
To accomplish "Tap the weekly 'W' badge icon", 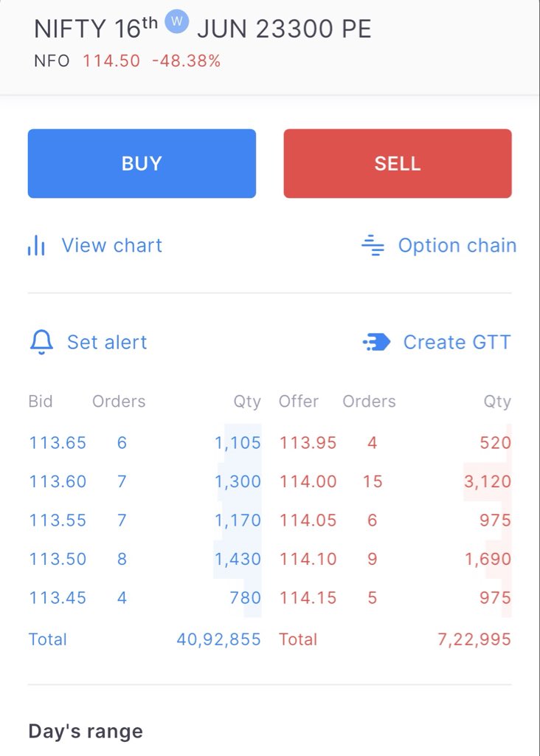I will pos(177,21).
